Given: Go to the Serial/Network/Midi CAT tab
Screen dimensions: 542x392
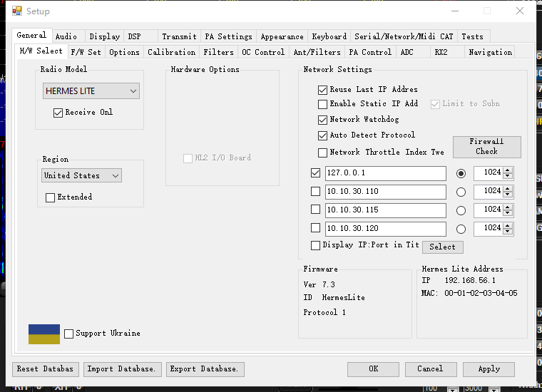Looking at the screenshot, I should point(404,36).
